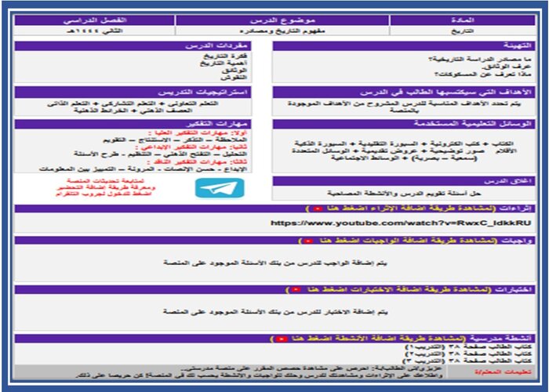Screen dimensions: 549x392
Task: Click the line 'كتاب الطالب صفحة ٣٨ (التدريب٢)'
Action: [x=468, y=354]
